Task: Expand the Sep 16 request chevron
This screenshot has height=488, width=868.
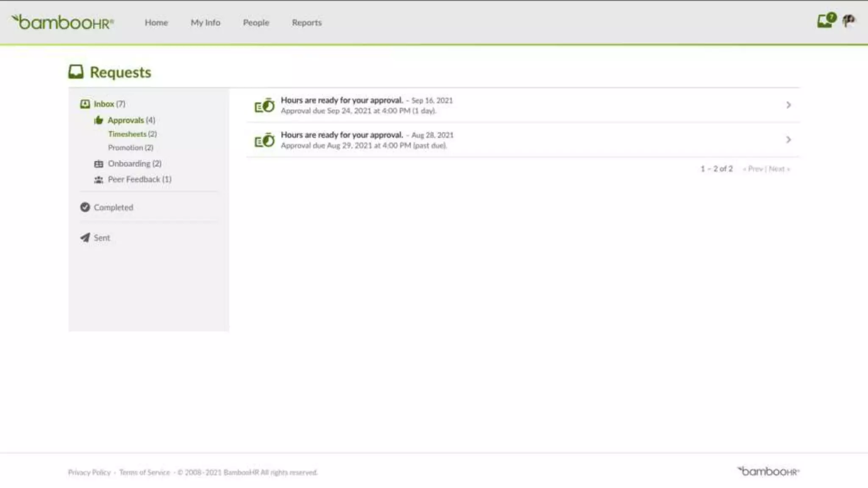Action: (x=788, y=105)
